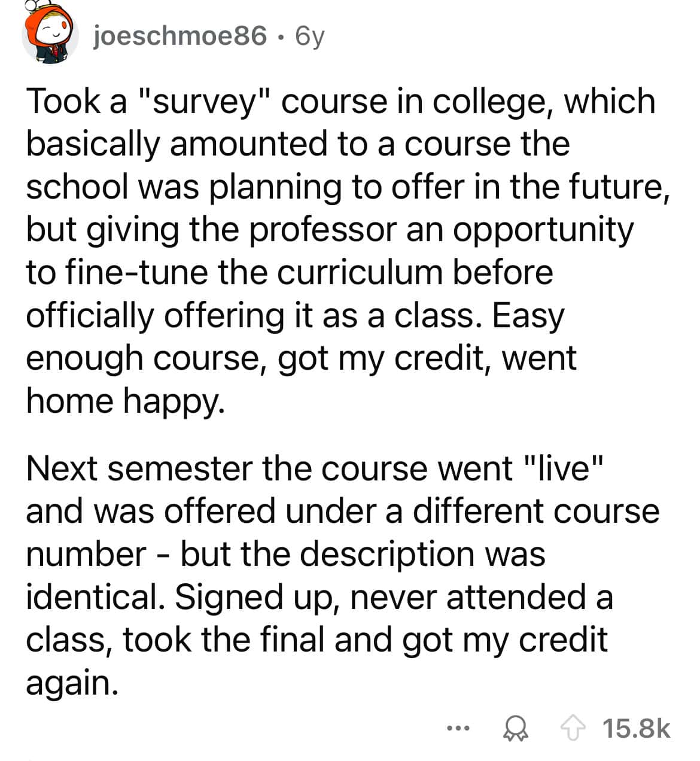Open the joeschmoe86 user profile link

(179, 36)
